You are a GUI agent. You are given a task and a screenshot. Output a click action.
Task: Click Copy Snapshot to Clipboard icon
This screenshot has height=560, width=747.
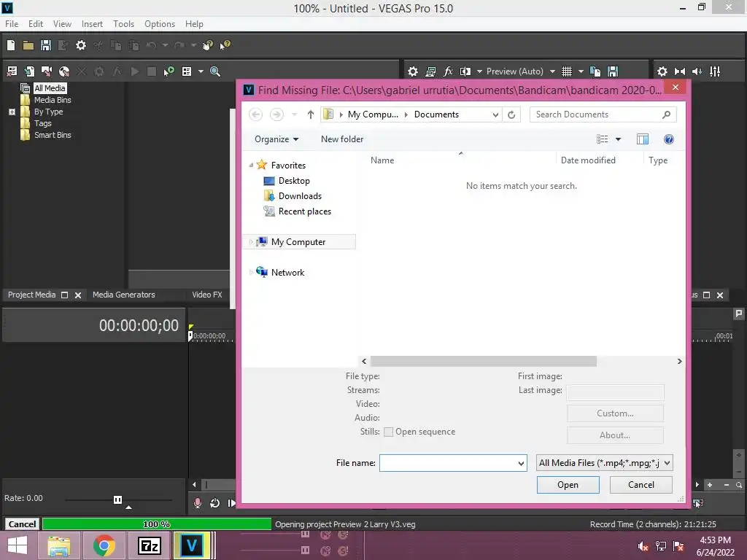point(595,71)
